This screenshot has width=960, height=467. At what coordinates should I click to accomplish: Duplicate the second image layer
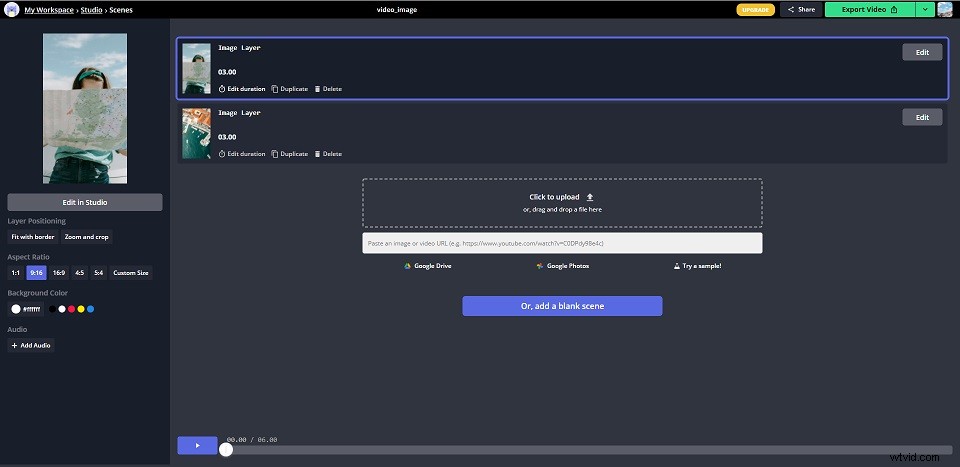pyautogui.click(x=290, y=154)
